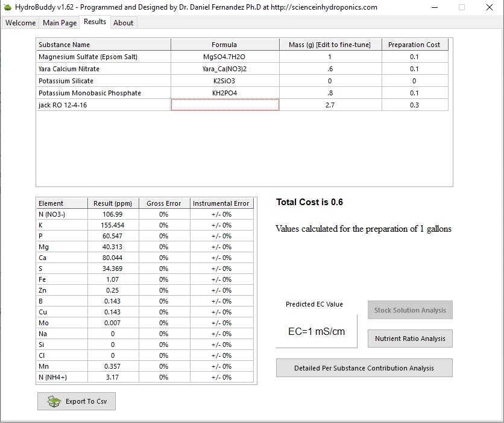Screen dimensions: 504x423
Task: Click the Formula column header
Action: [225, 45]
